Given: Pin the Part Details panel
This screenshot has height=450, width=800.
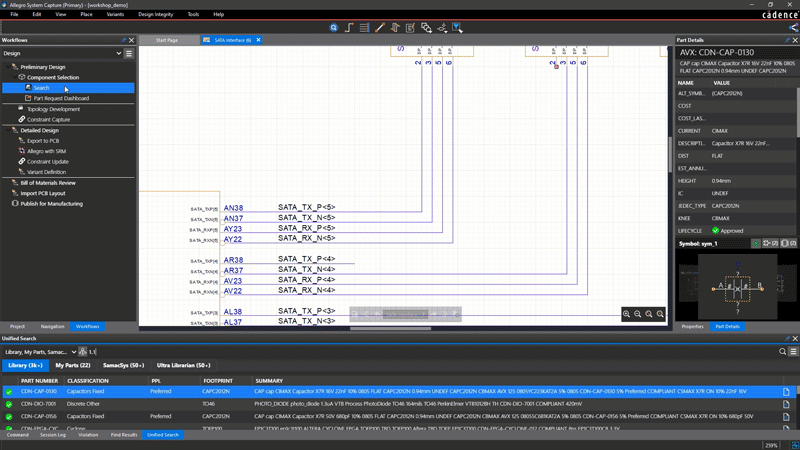Looking at the screenshot, I should (787, 40).
